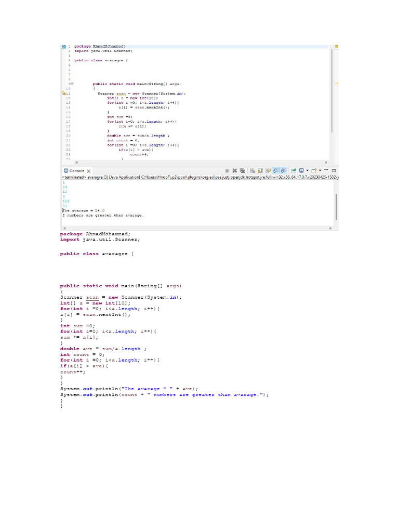Screen dimensions: 399x532
Task: Close the Console view tab
Action: [89, 170]
